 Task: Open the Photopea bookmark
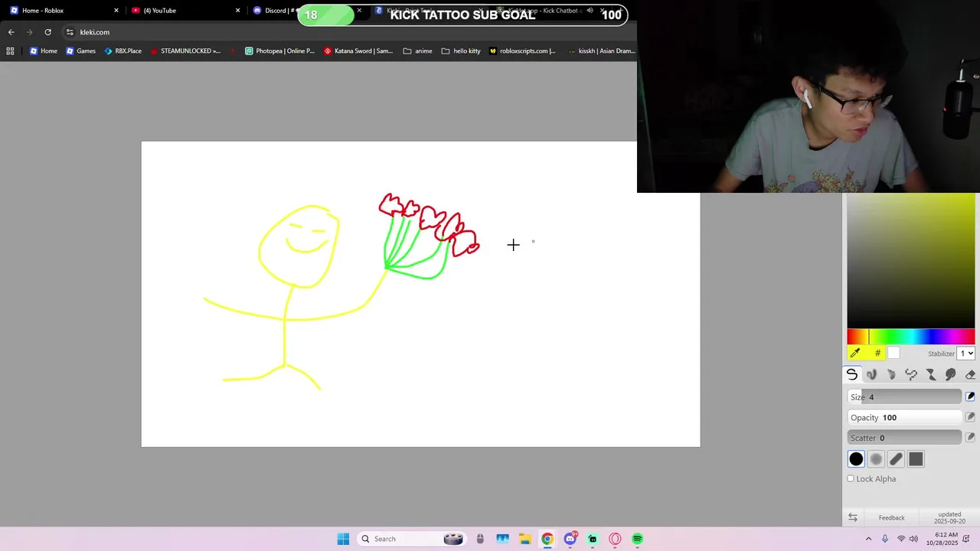pyautogui.click(x=279, y=51)
